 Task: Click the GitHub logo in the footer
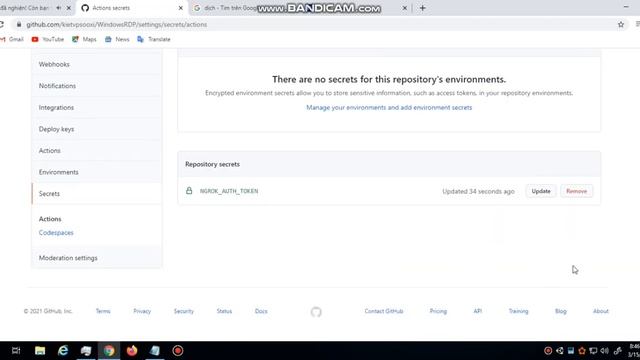pyautogui.click(x=316, y=312)
